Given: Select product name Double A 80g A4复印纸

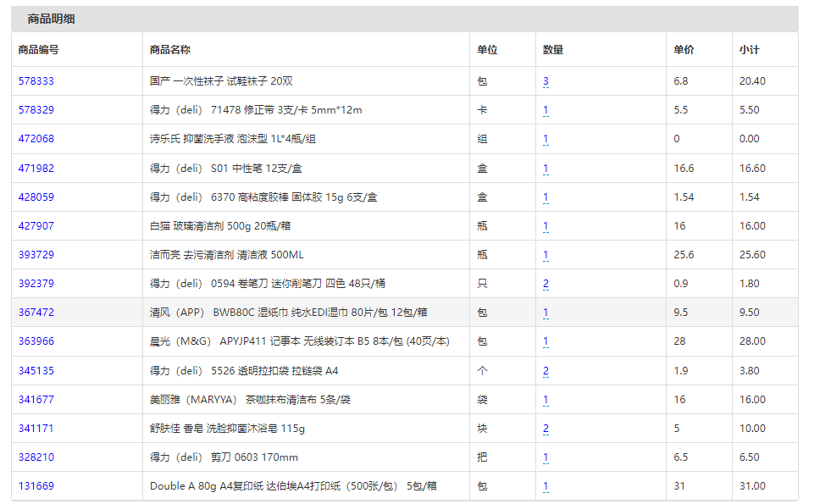Looking at the screenshot, I should 293,485.
